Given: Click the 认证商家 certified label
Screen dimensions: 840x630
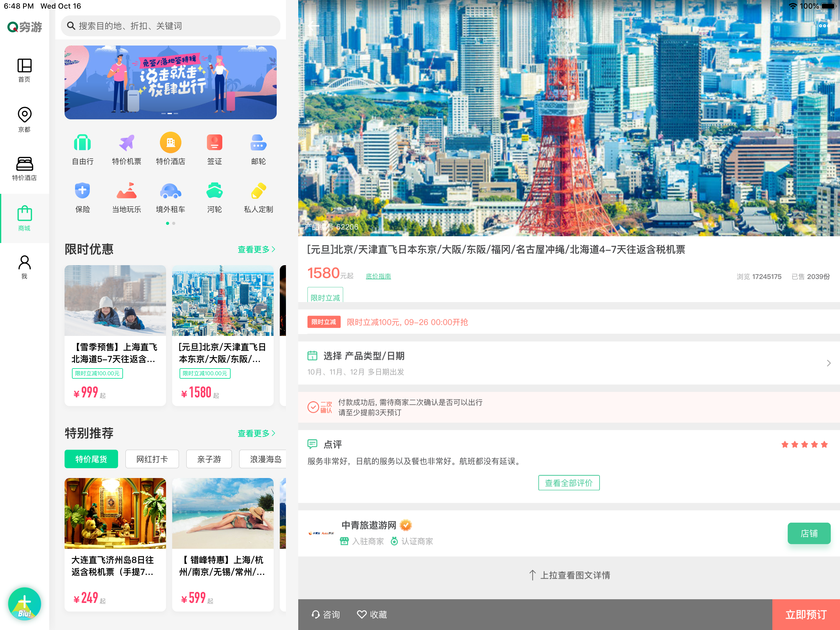Looking at the screenshot, I should coord(412,541).
